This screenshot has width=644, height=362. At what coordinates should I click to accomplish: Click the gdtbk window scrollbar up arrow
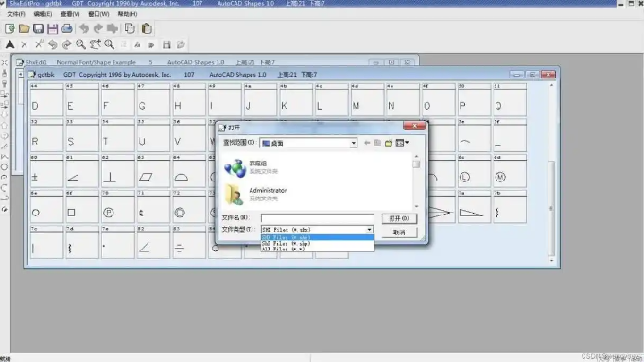click(x=551, y=85)
